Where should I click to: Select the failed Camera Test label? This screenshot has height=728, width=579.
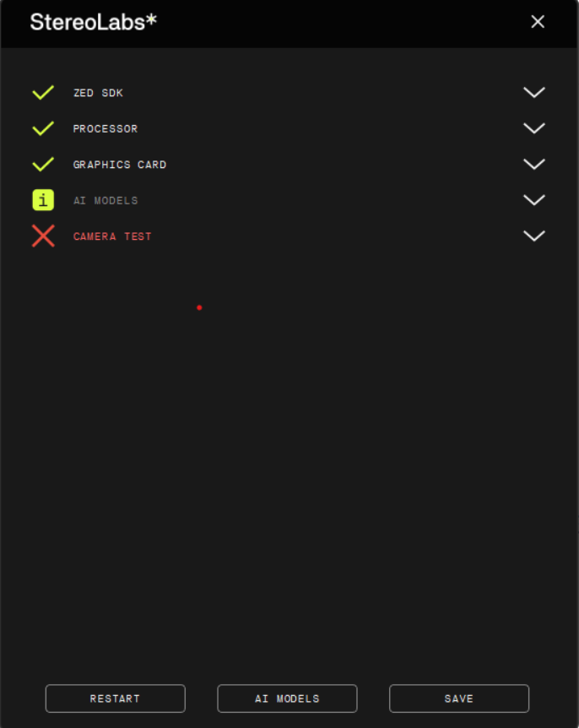click(x=112, y=236)
